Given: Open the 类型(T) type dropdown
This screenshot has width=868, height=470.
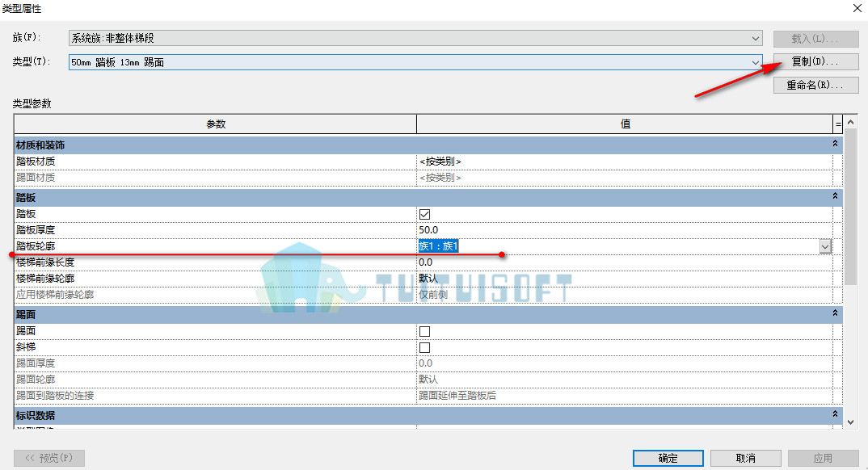Looking at the screenshot, I should 415,62.
